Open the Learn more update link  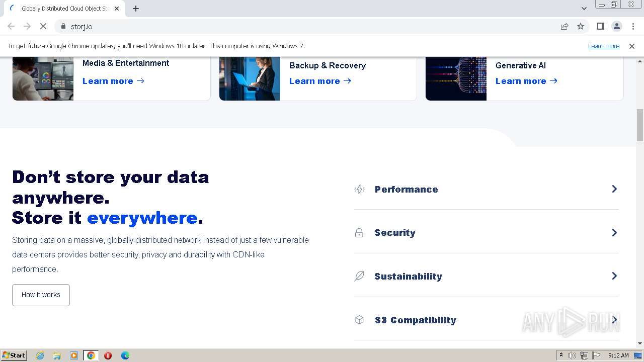coord(604,46)
